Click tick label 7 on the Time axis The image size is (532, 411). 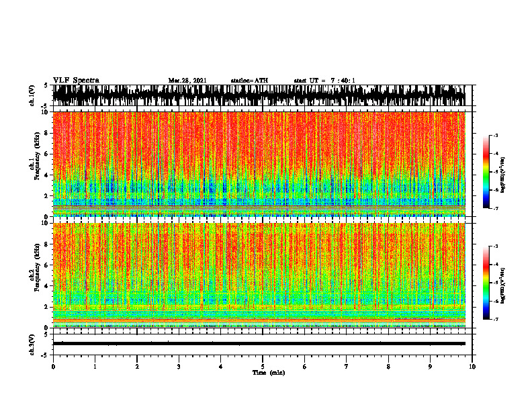click(347, 367)
